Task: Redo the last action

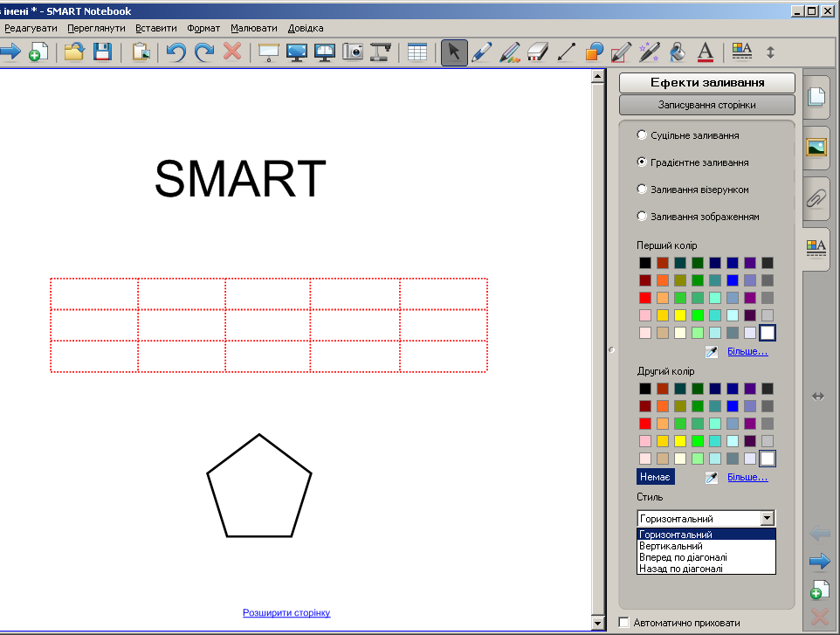Action: 204,52
